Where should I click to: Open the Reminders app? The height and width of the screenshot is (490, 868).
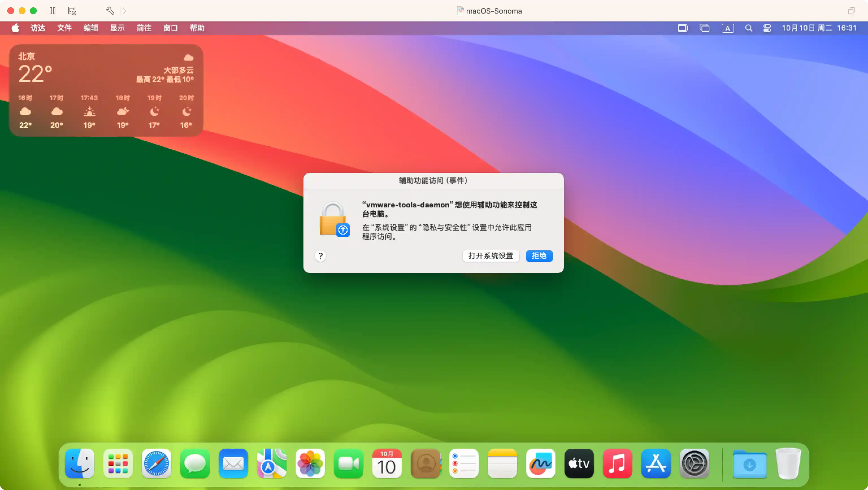coord(464,464)
